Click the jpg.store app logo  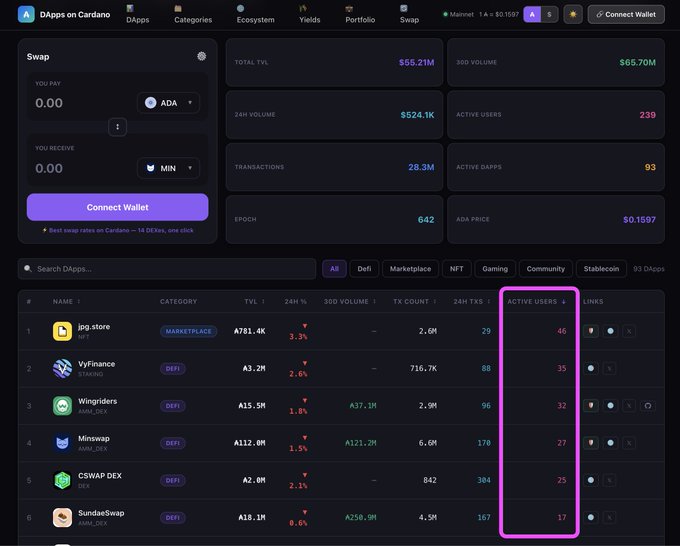click(x=62, y=331)
